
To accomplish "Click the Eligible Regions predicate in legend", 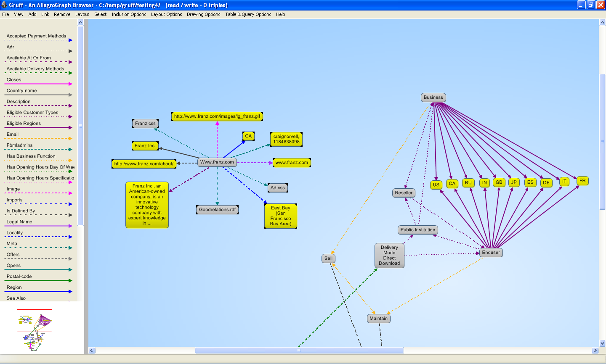I will (24, 124).
